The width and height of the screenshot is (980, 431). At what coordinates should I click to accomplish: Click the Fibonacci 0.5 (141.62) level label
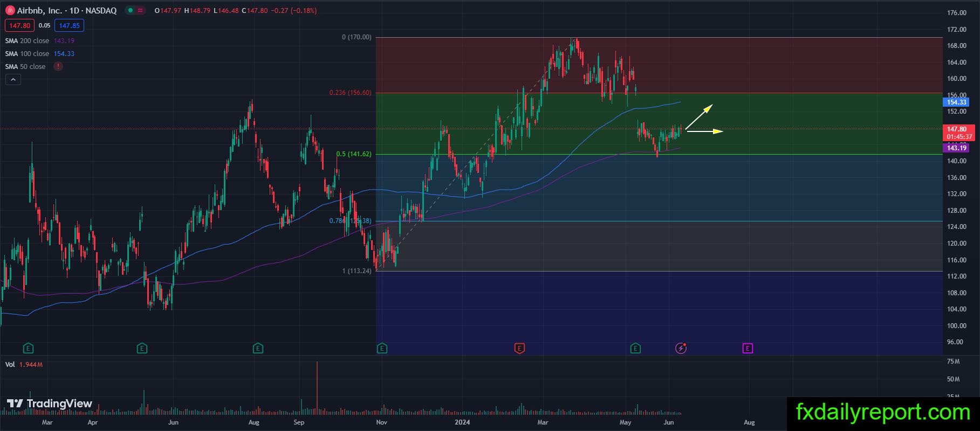pos(354,154)
